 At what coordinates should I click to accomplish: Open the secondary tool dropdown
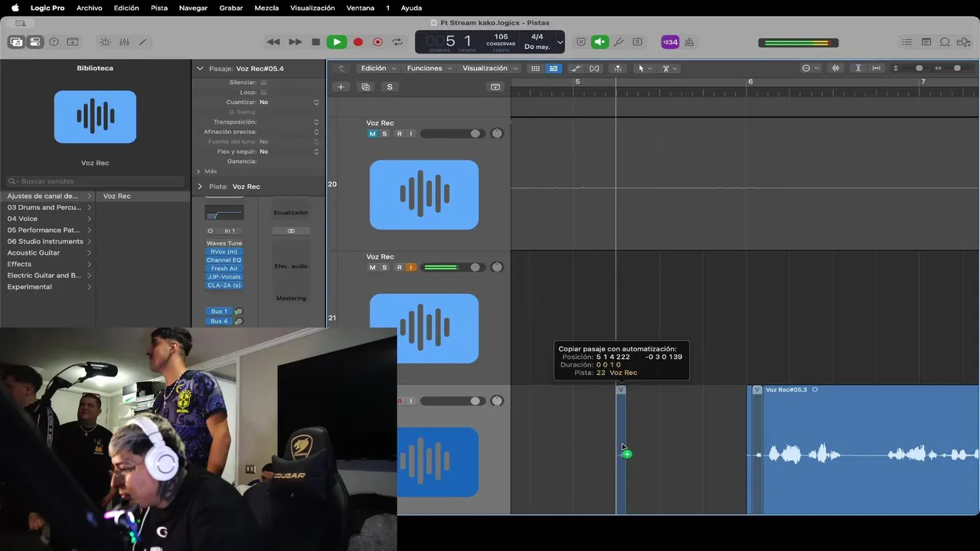[x=669, y=68]
